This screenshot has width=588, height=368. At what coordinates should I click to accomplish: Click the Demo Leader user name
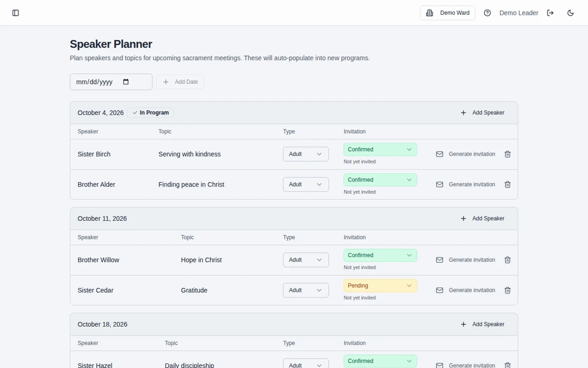point(519,13)
